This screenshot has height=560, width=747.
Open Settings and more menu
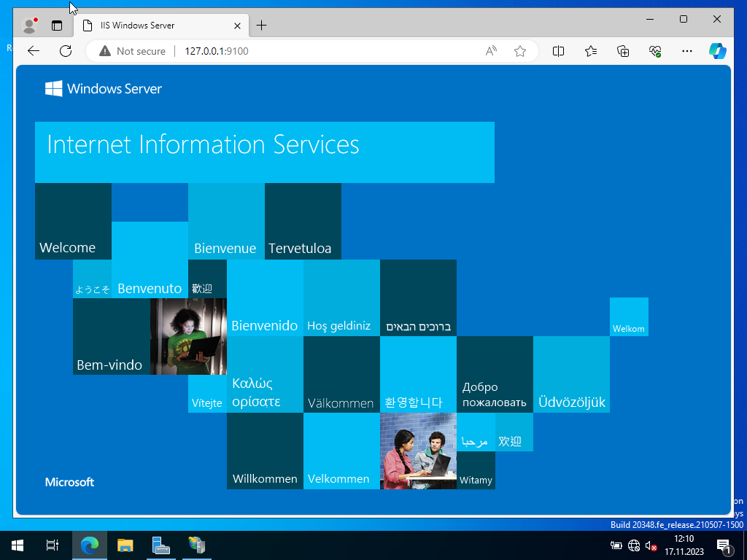[687, 51]
